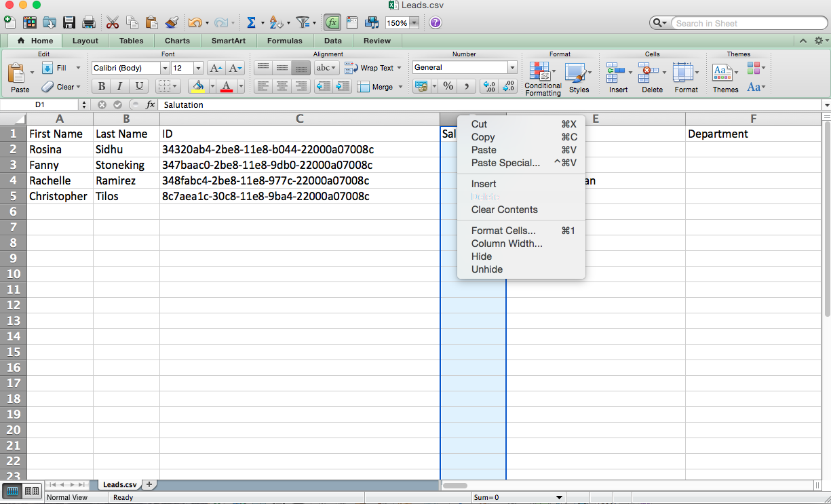
Task: Increase decimal places
Action: pyautogui.click(x=488, y=86)
